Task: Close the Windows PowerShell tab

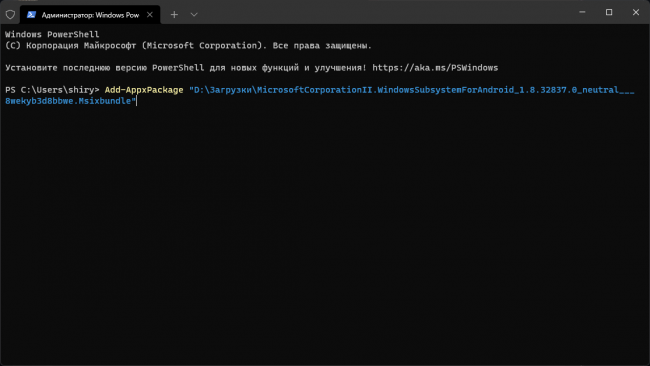Action: [x=150, y=15]
